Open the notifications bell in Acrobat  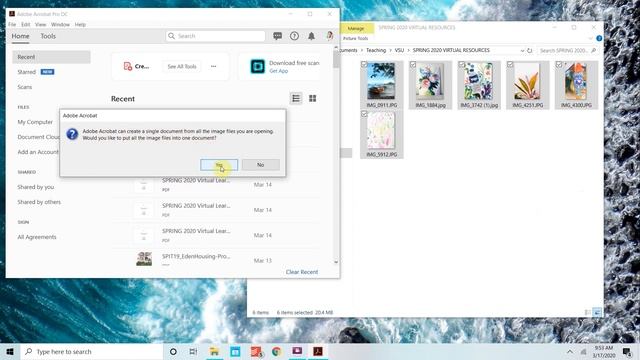(311, 36)
